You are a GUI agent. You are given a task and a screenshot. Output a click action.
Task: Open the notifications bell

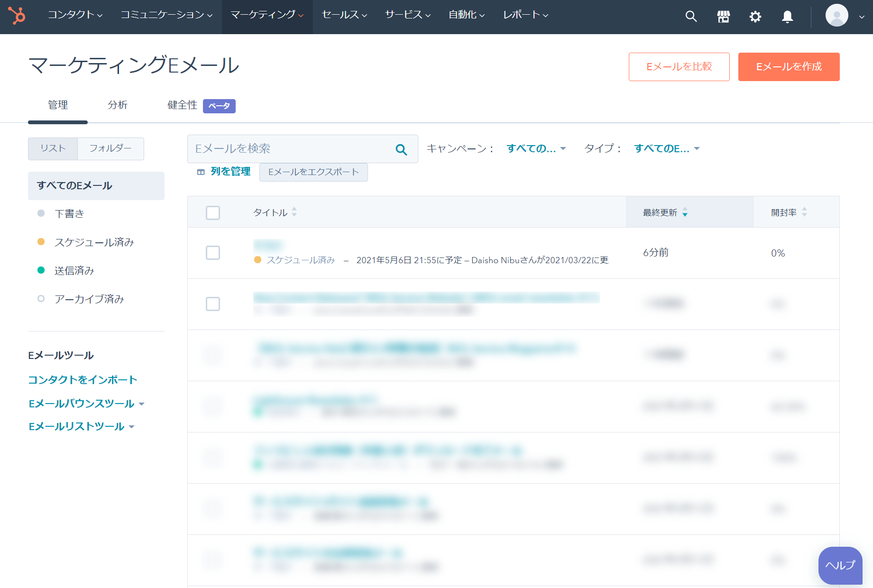pyautogui.click(x=787, y=17)
